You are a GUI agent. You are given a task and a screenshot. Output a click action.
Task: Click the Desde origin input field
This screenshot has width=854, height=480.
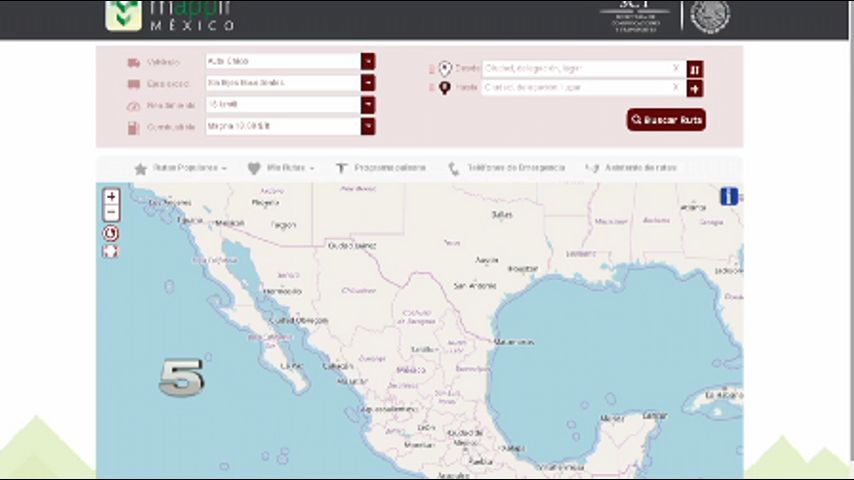pyautogui.click(x=575, y=69)
